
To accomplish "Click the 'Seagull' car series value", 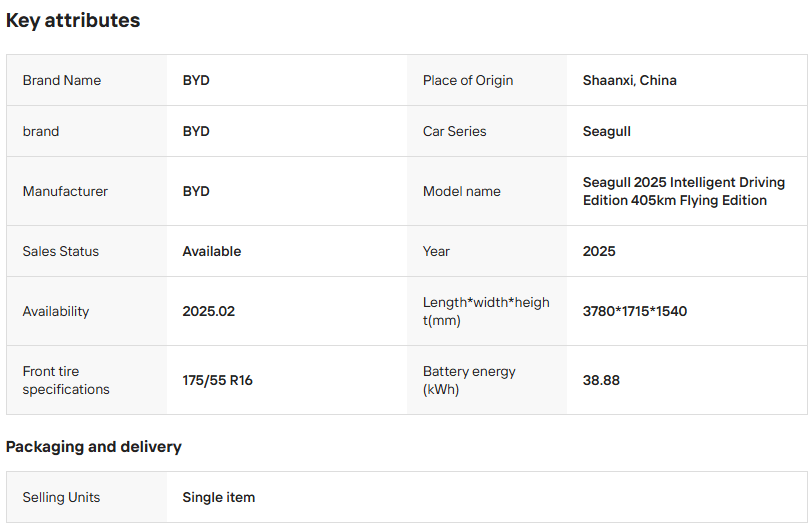I will (606, 131).
